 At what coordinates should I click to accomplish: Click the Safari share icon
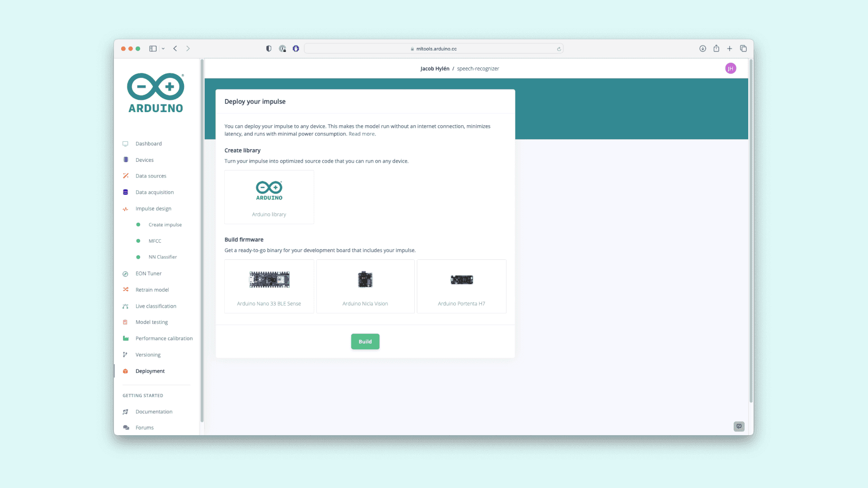716,48
